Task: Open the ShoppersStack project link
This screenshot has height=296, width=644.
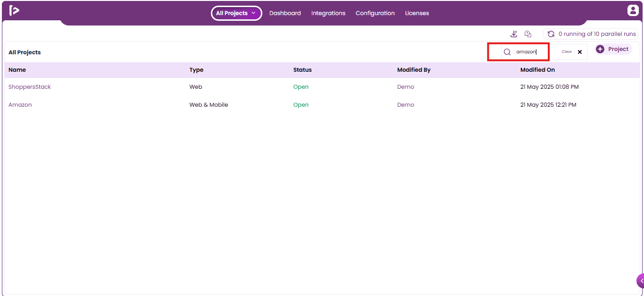Action: pos(30,87)
